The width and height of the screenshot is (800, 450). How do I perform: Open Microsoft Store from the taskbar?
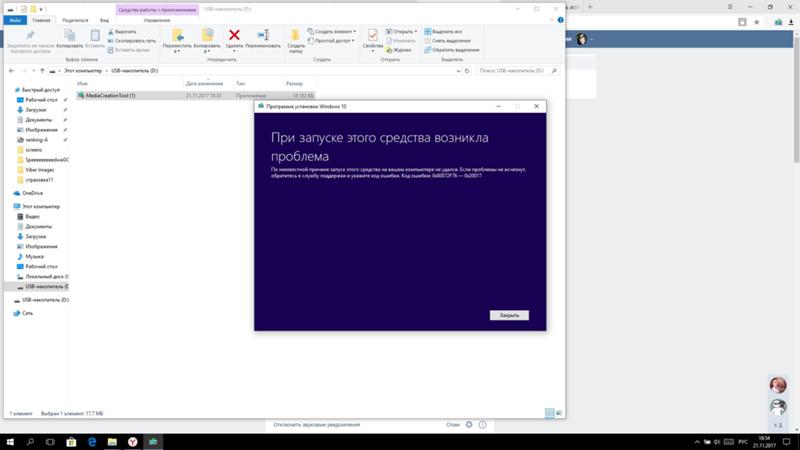coord(71,442)
